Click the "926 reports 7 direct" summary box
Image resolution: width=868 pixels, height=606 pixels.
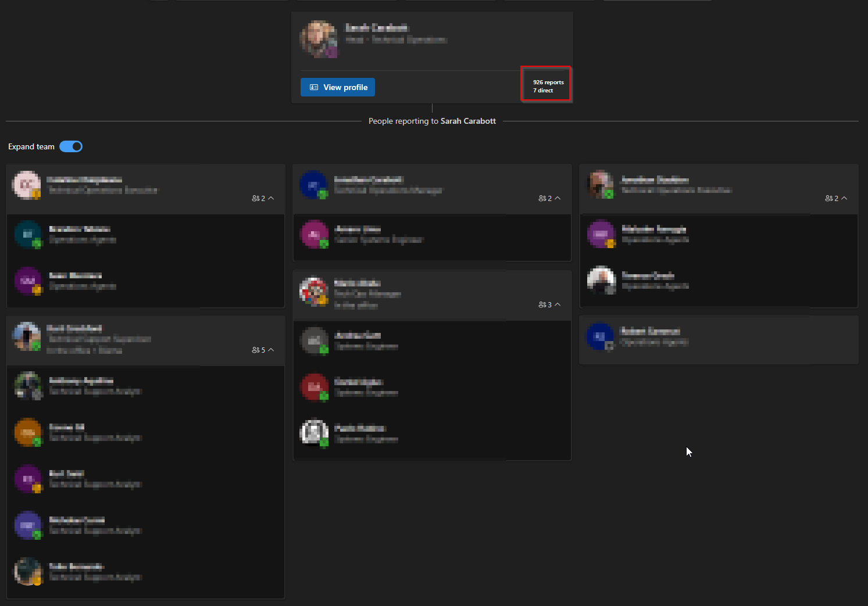tap(546, 84)
